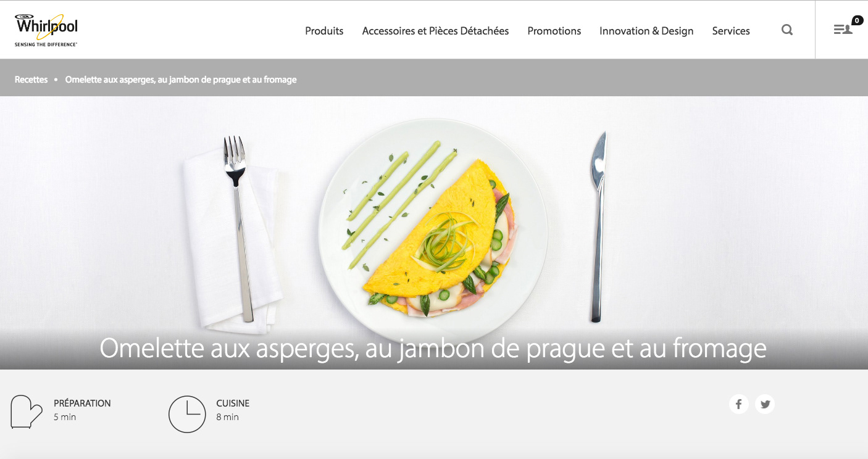This screenshot has width=868, height=459.
Task: Open the Produits menu
Action: [x=324, y=31]
